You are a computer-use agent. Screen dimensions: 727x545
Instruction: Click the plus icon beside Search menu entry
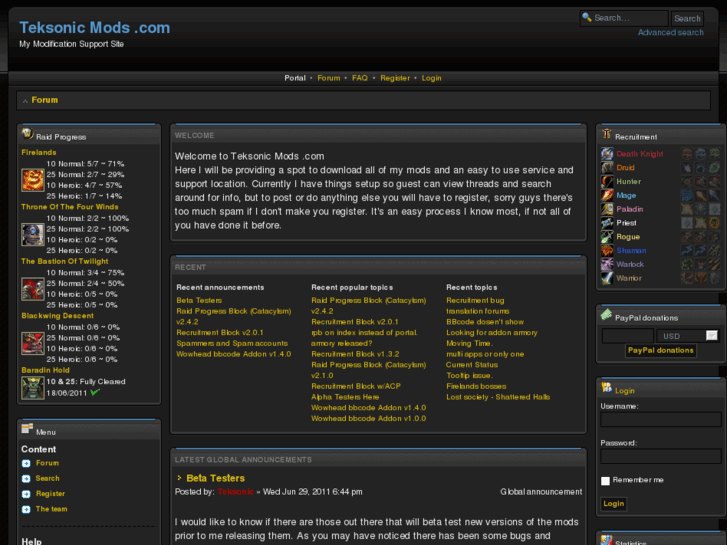coord(26,479)
